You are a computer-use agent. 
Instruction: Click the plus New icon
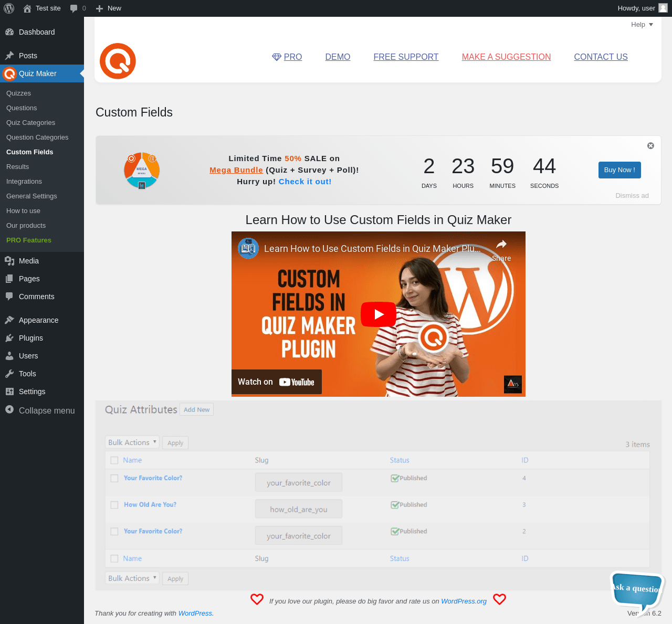coord(99,8)
